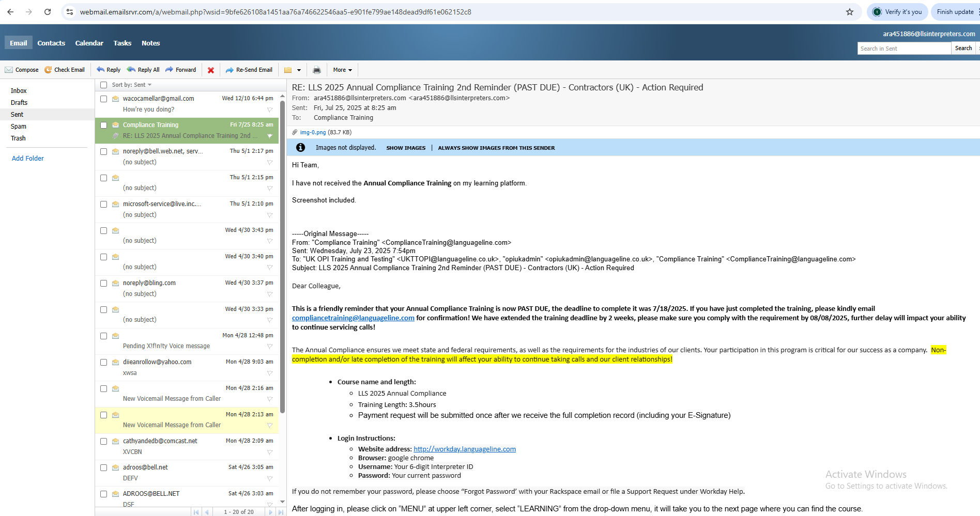Click the Forward arrow icon
The height and width of the screenshot is (516, 980).
[x=169, y=70]
